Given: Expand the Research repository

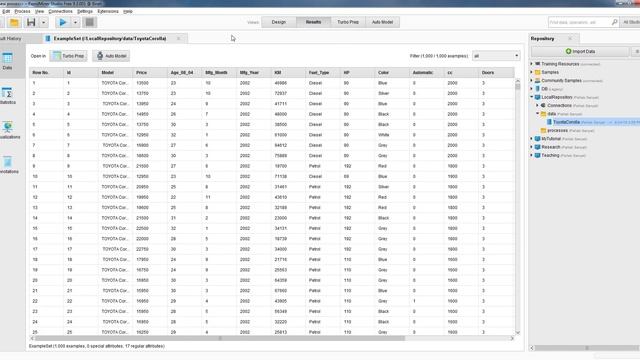Looking at the screenshot, I should 532,147.
